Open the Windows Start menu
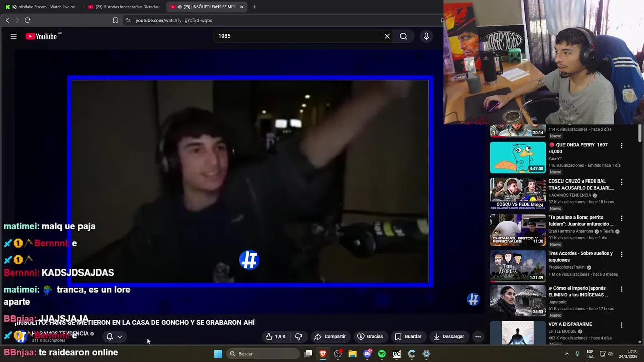The height and width of the screenshot is (362, 644). point(218,354)
